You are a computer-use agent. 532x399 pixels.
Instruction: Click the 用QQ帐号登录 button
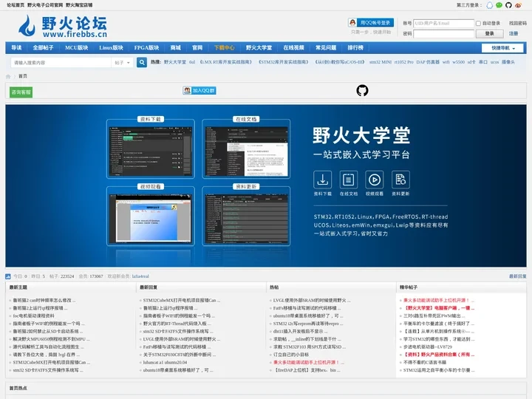(371, 23)
